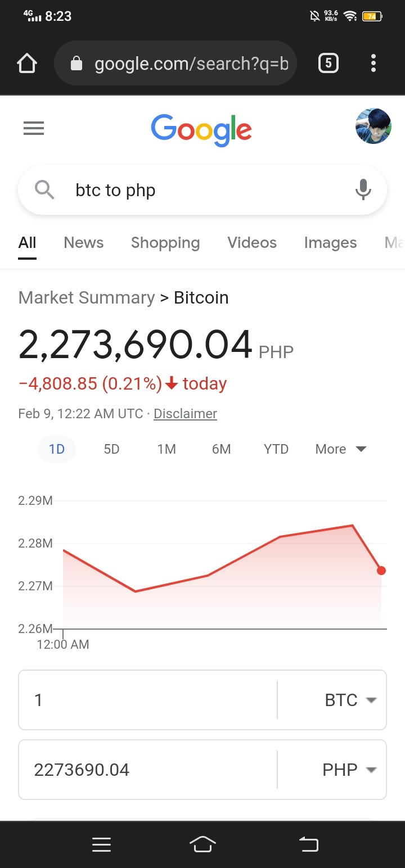
Task: Select the 1D chart range
Action: tap(57, 449)
